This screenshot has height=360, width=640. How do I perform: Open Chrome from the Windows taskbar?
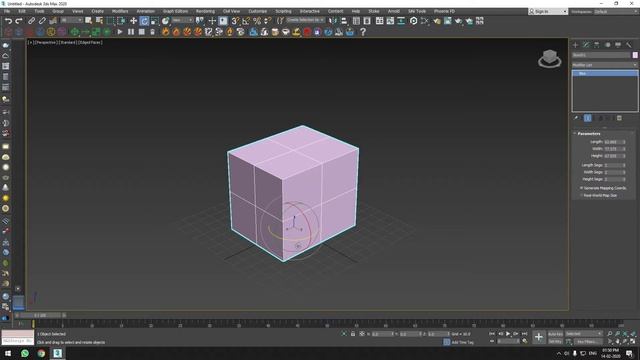click(41, 353)
